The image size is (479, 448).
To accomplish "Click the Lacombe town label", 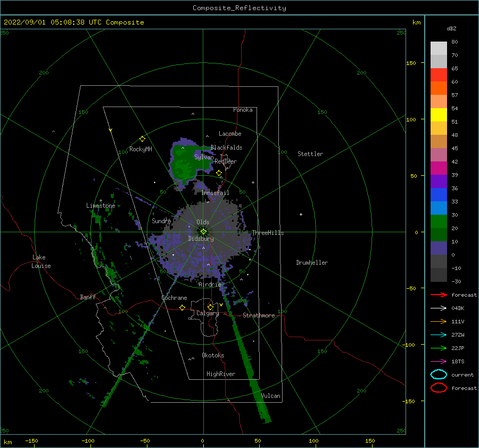I will [230, 134].
